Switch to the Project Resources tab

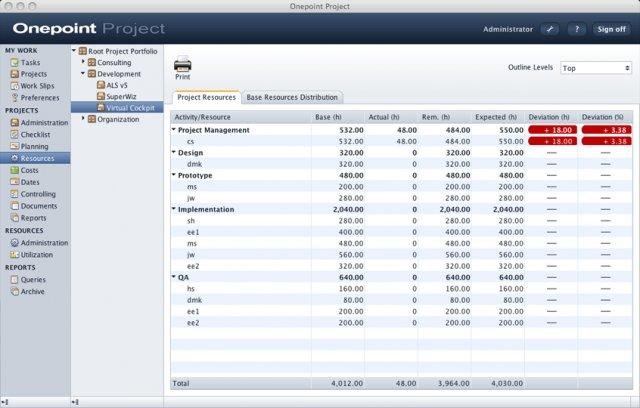pos(207,98)
